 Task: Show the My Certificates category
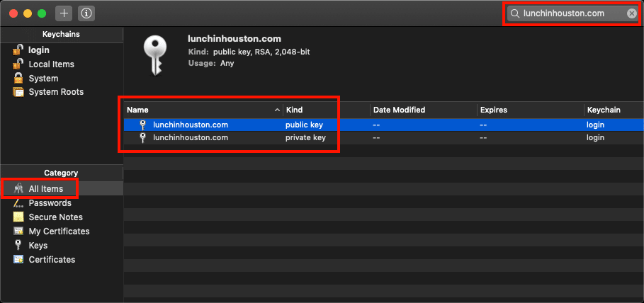click(59, 231)
